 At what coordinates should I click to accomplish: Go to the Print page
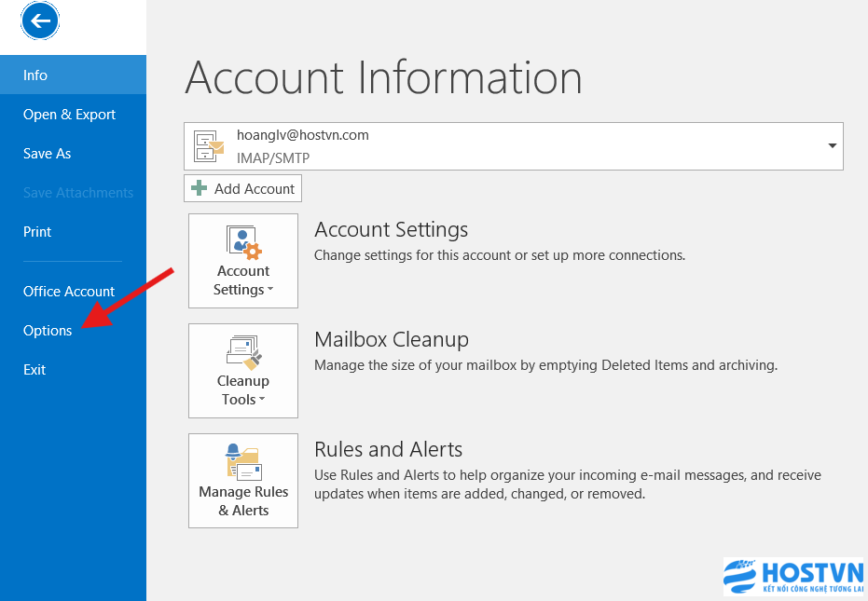click(37, 232)
